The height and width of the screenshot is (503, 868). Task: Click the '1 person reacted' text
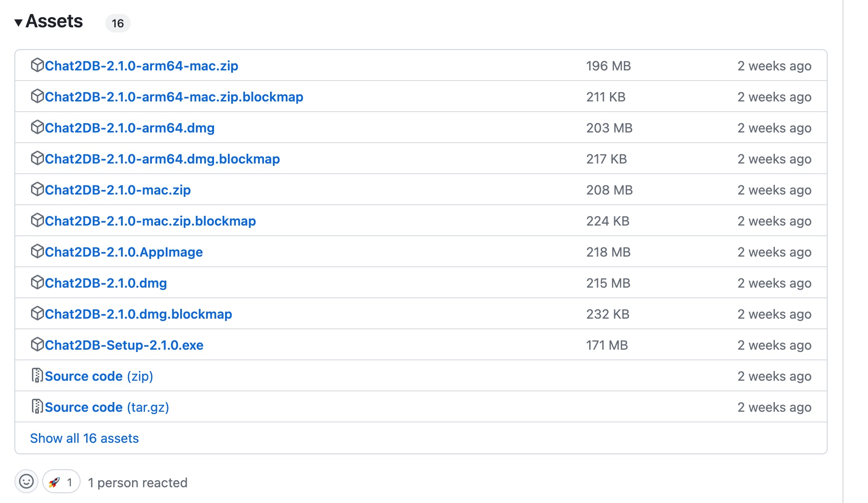138,483
